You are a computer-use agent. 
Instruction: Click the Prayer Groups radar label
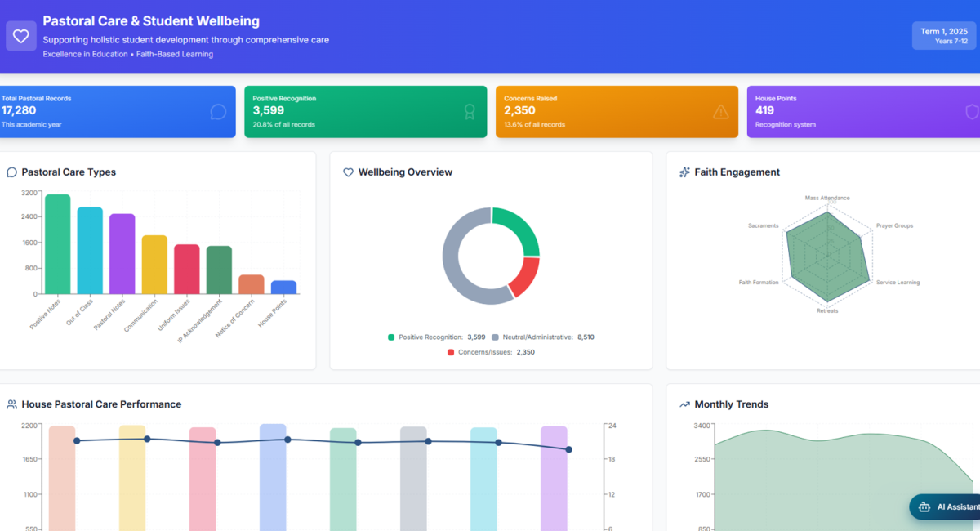tap(895, 225)
